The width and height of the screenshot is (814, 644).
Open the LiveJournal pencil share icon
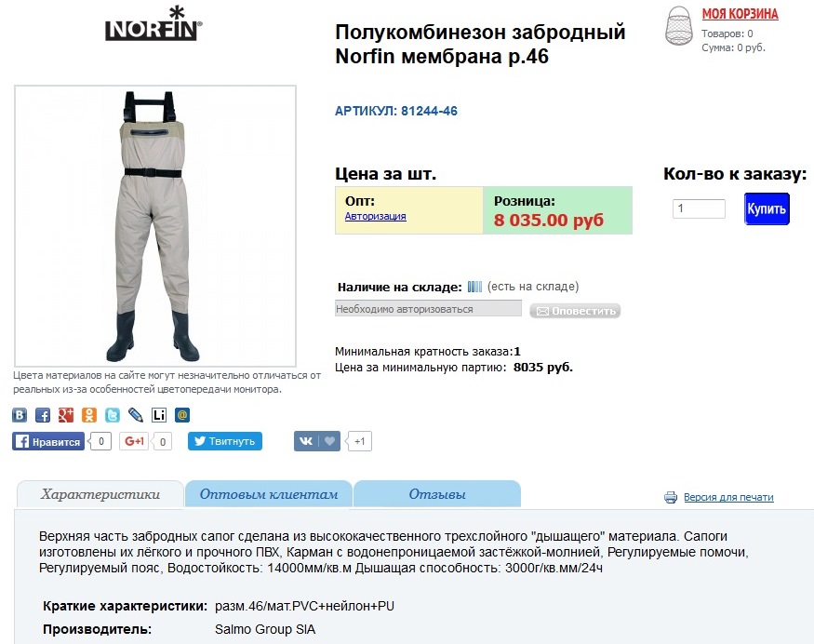(x=136, y=415)
